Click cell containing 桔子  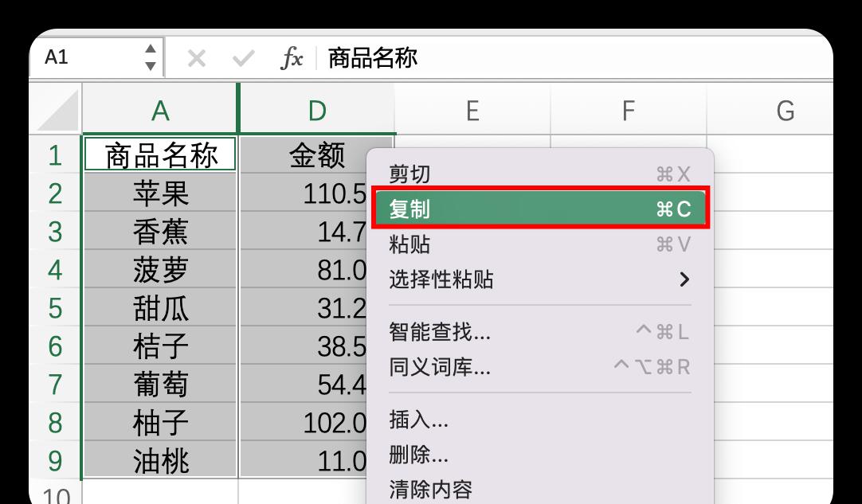tap(160, 346)
